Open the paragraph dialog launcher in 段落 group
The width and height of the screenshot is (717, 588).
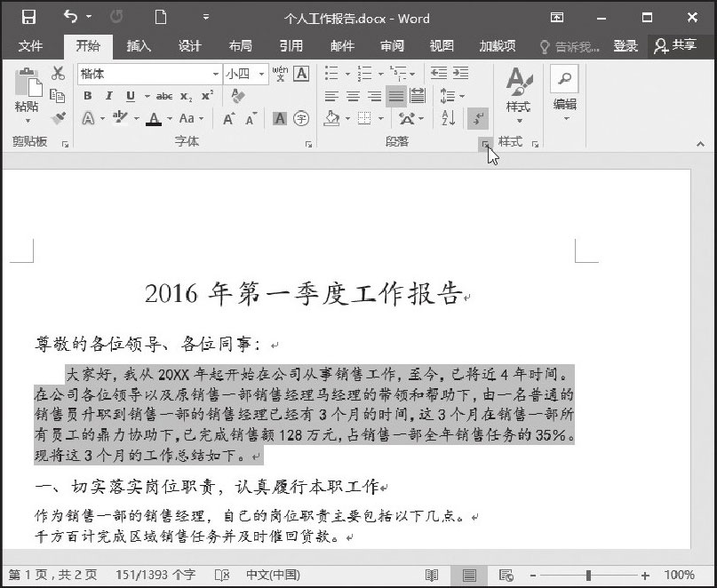coord(485,145)
